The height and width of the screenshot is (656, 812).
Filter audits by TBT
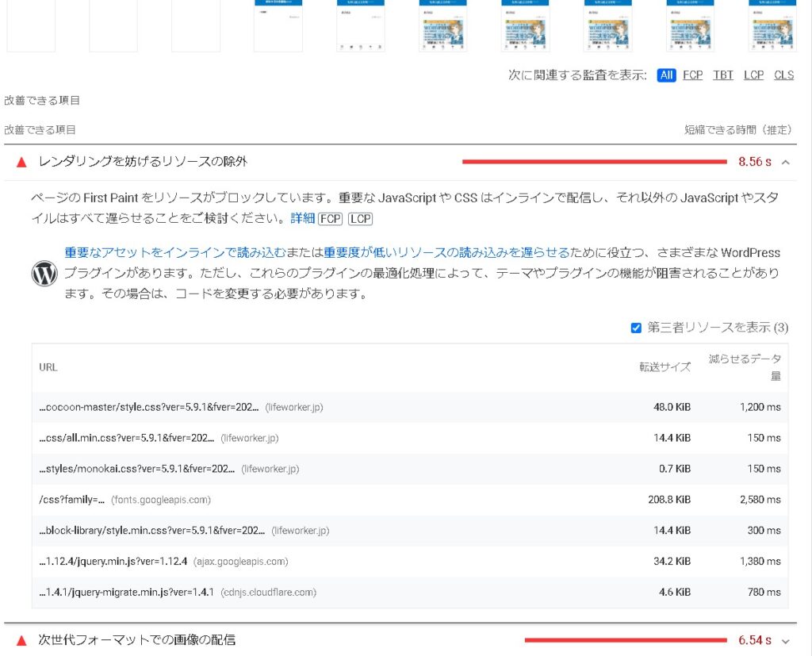(x=723, y=75)
